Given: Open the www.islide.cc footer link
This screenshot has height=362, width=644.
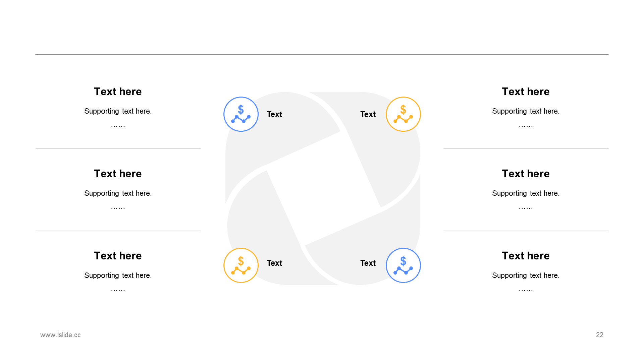Looking at the screenshot, I should (60, 335).
